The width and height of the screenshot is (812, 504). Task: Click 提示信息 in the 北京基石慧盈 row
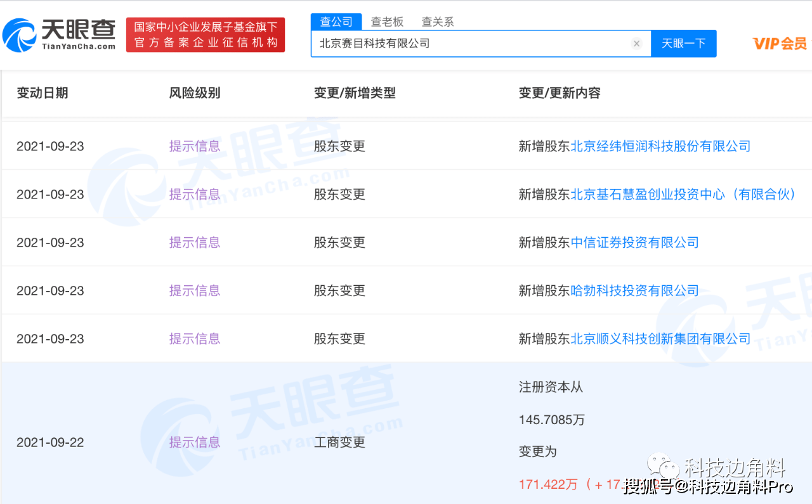click(195, 195)
